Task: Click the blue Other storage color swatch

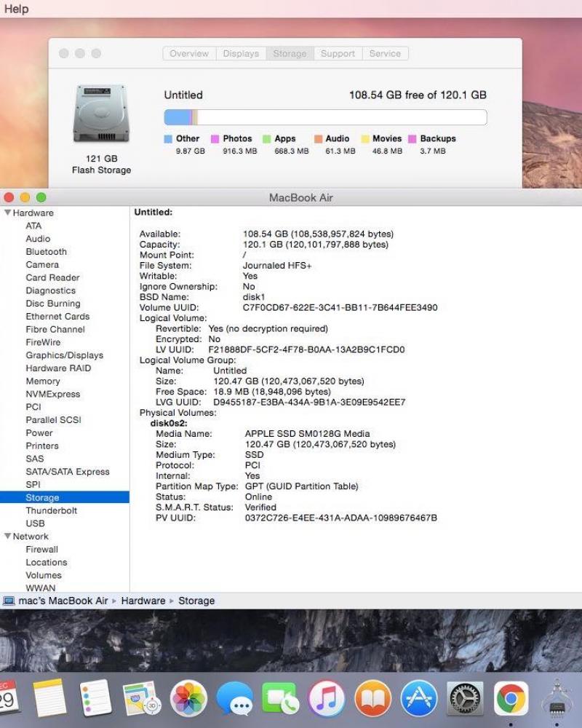Action: coord(168,139)
